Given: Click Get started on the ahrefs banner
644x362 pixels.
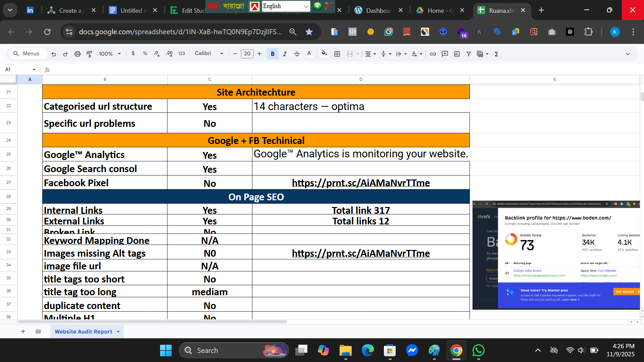Looking at the screenshot, I should pyautogui.click(x=625, y=292).
